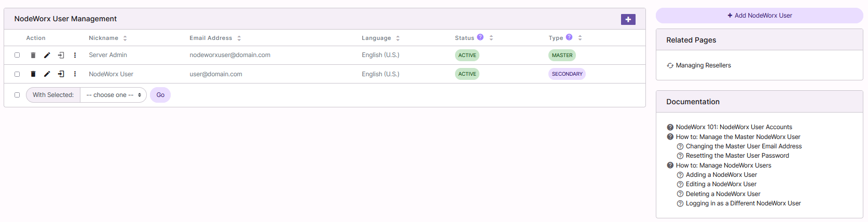Toggle the select-all checkbox beside With Selected

tap(17, 95)
